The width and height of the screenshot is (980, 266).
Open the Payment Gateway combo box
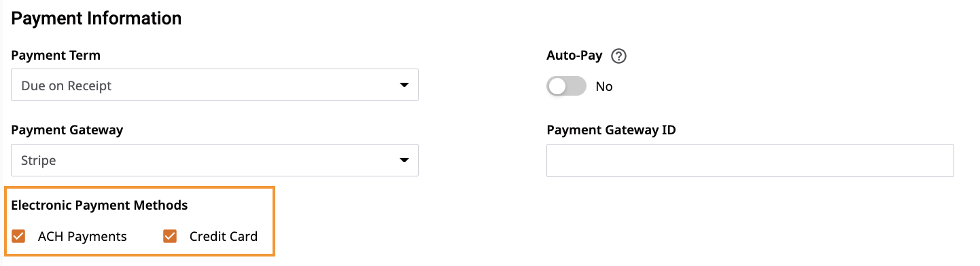pos(215,161)
